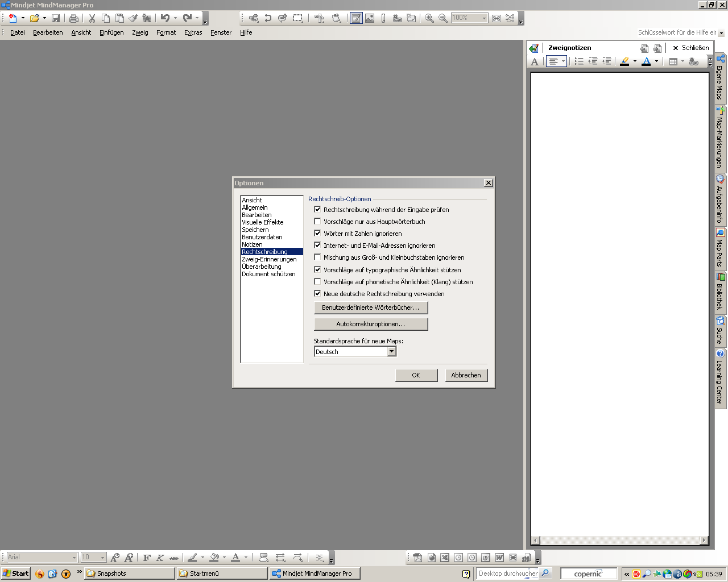Image resolution: width=728 pixels, height=582 pixels.
Task: Click the 'Benutzerdefinierte Wörterbücher...' button
Action: [x=371, y=307]
